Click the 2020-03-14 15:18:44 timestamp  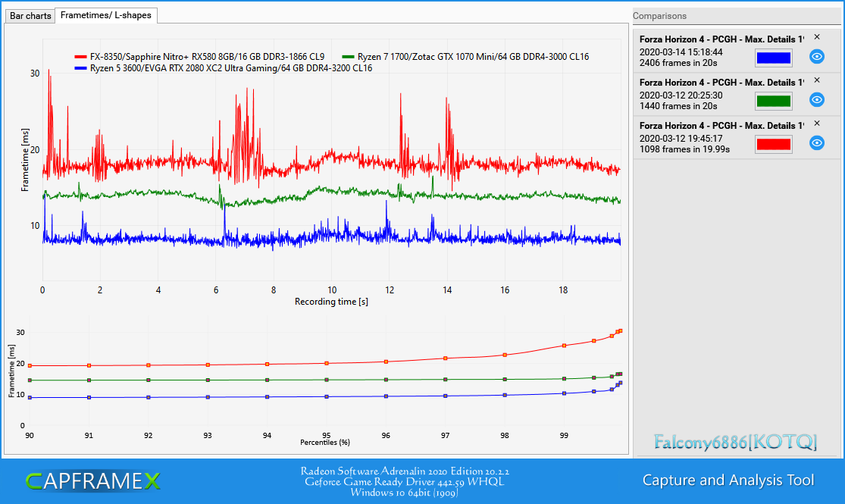681,52
